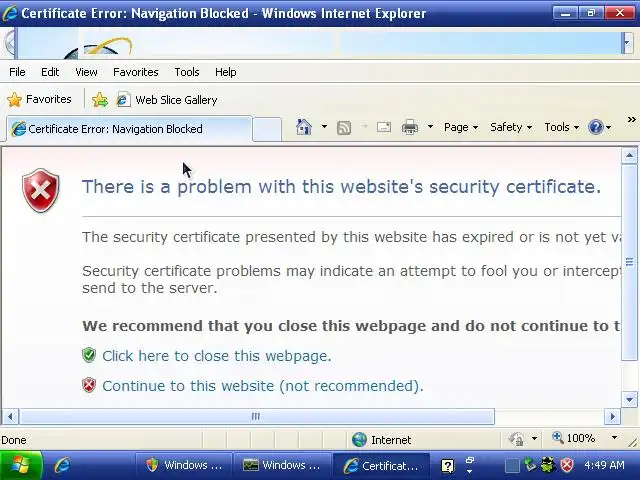Click the security certificate problem heading

click(341, 187)
